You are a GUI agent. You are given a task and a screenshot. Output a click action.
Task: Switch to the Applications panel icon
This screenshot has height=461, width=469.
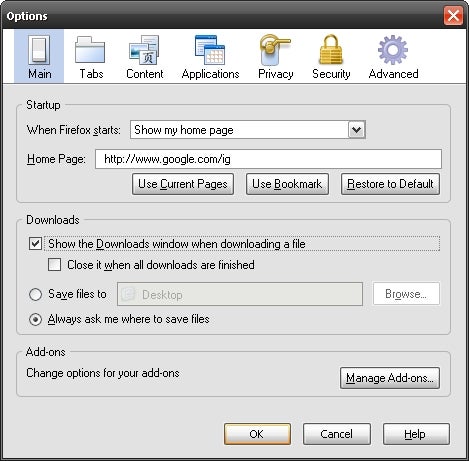click(x=210, y=50)
